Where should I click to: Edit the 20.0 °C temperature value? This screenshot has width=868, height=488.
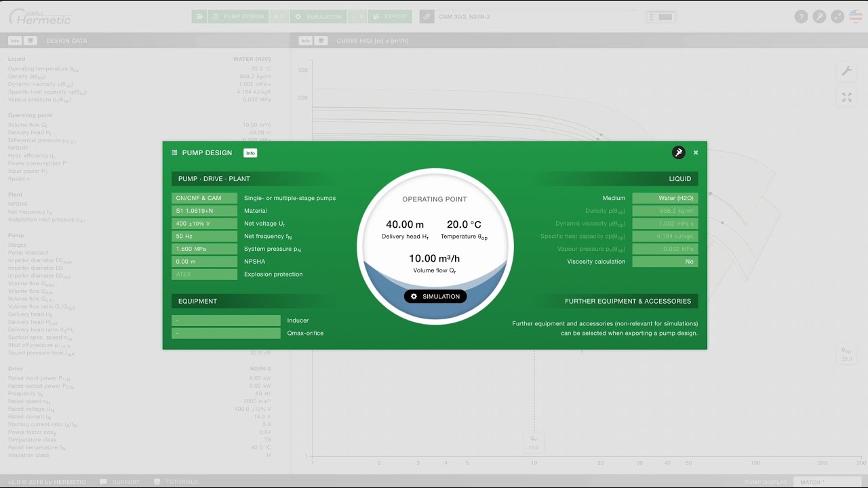464,224
